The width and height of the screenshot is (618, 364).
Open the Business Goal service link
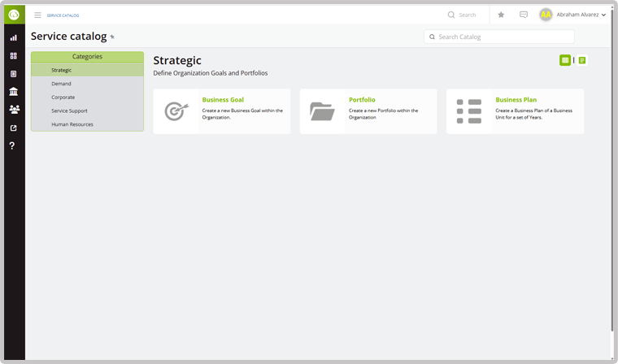223,100
